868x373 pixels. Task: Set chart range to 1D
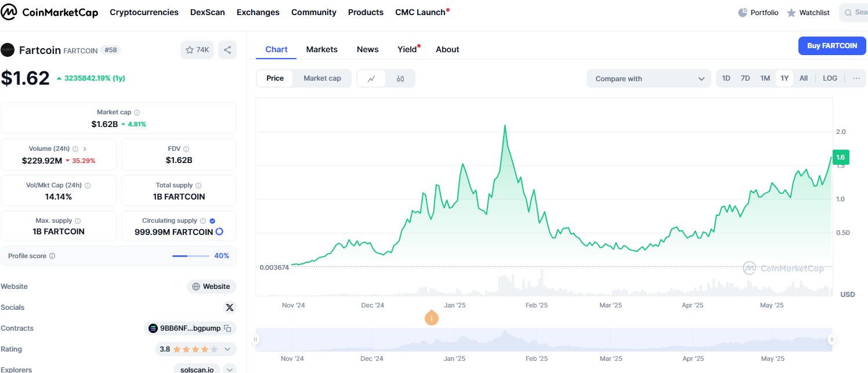(726, 78)
